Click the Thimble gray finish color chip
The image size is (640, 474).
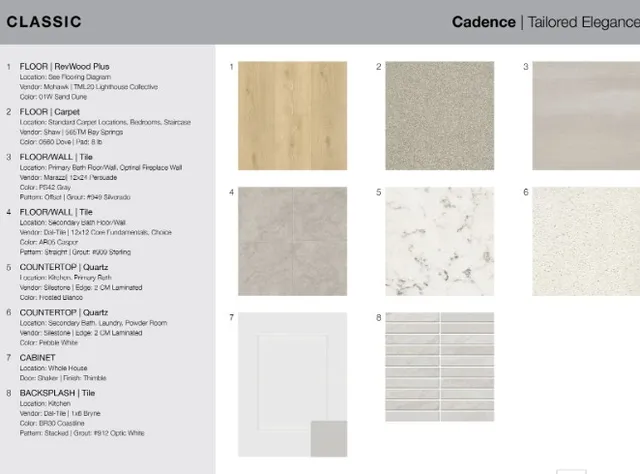pyautogui.click(x=328, y=437)
